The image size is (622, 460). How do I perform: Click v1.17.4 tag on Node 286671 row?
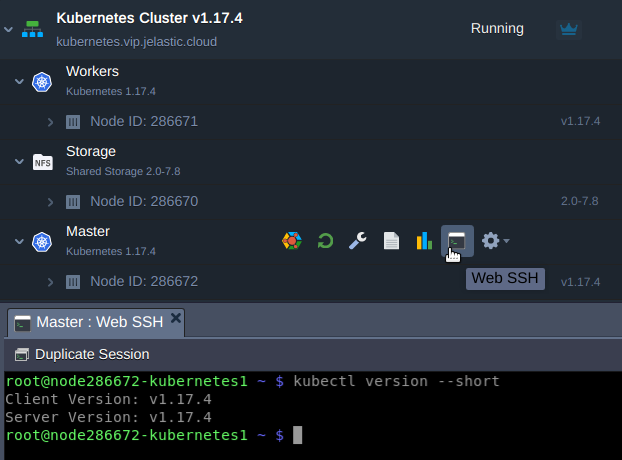click(x=580, y=121)
